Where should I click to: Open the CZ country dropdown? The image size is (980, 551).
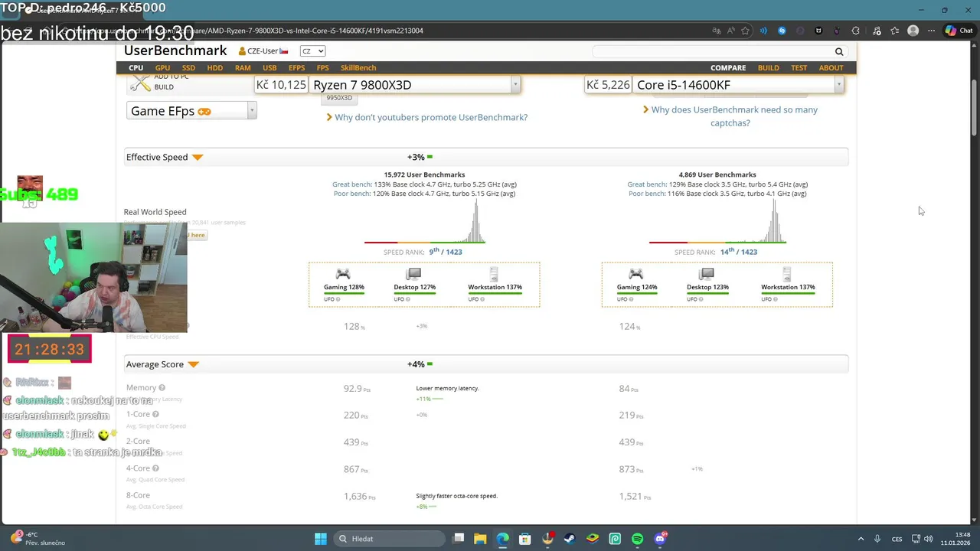pos(312,51)
